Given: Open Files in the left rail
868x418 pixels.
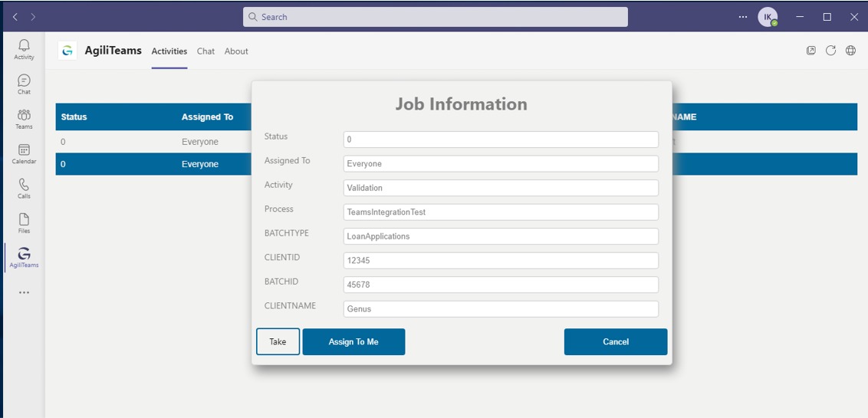Looking at the screenshot, I should (24, 222).
